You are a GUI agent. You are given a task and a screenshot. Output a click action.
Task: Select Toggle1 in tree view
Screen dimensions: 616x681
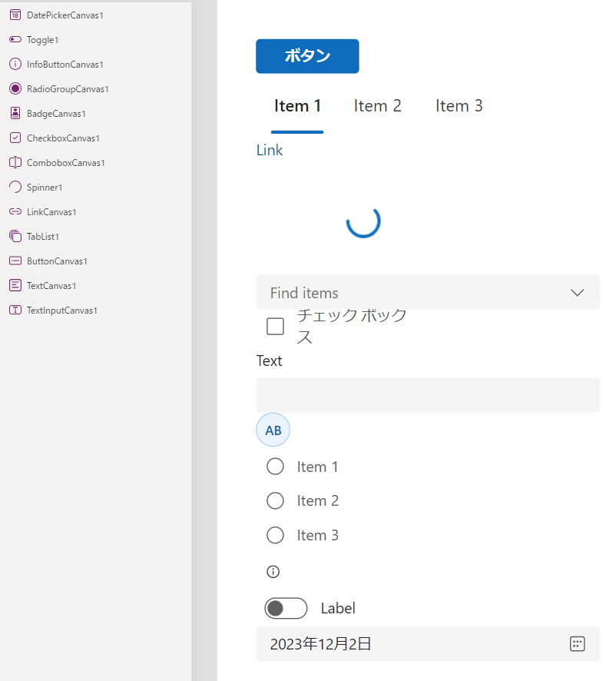point(42,40)
